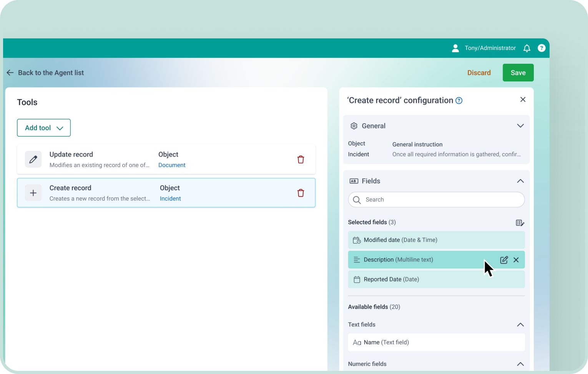Select the Modified date field row
Image resolution: width=588 pixels, height=374 pixels.
point(436,240)
